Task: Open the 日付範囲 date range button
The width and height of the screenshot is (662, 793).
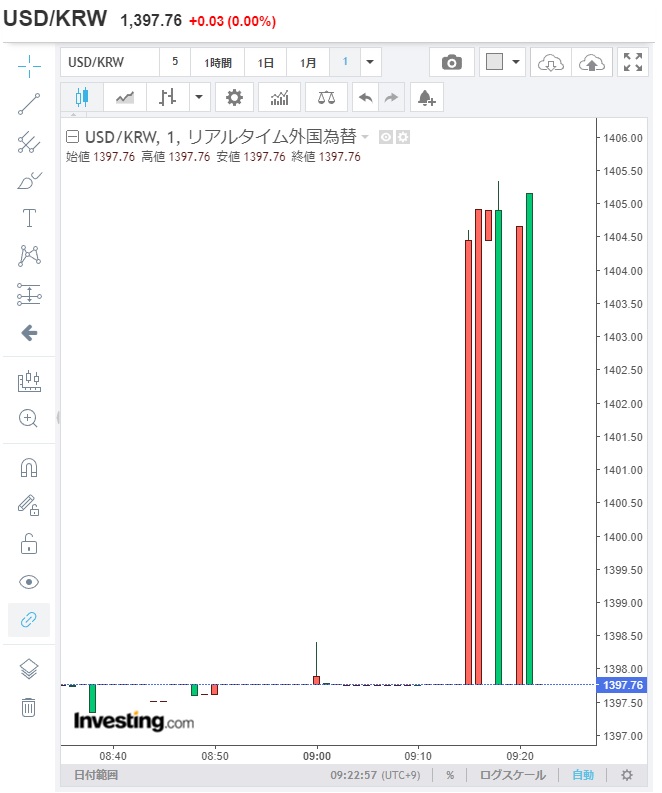Action: [x=96, y=775]
